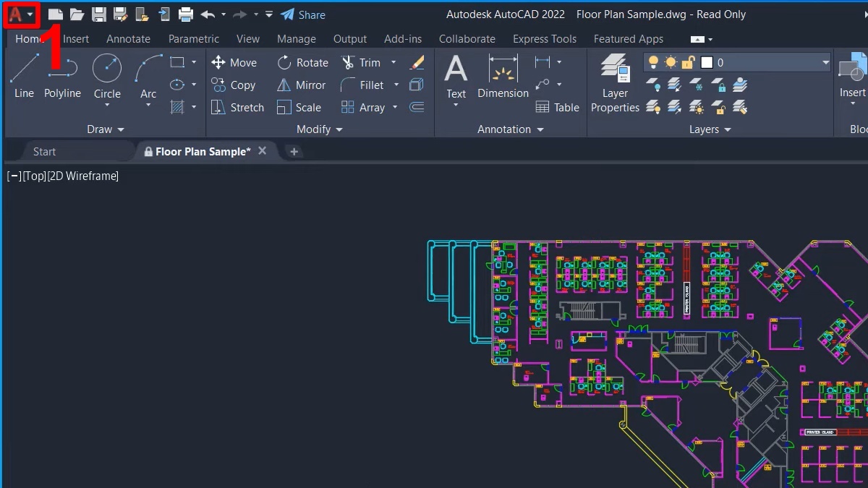The width and height of the screenshot is (868, 488).
Task: Click the Erase tool icon
Action: pyautogui.click(x=417, y=63)
